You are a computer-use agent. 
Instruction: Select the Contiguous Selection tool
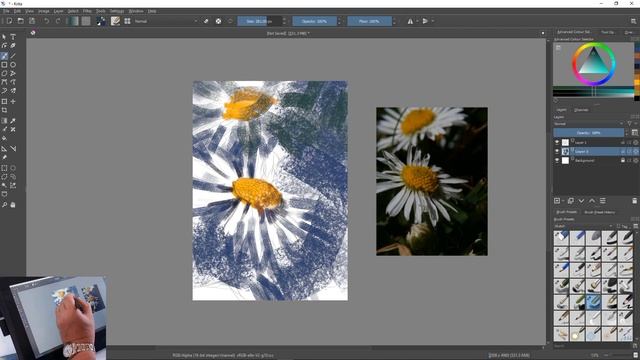(4, 186)
